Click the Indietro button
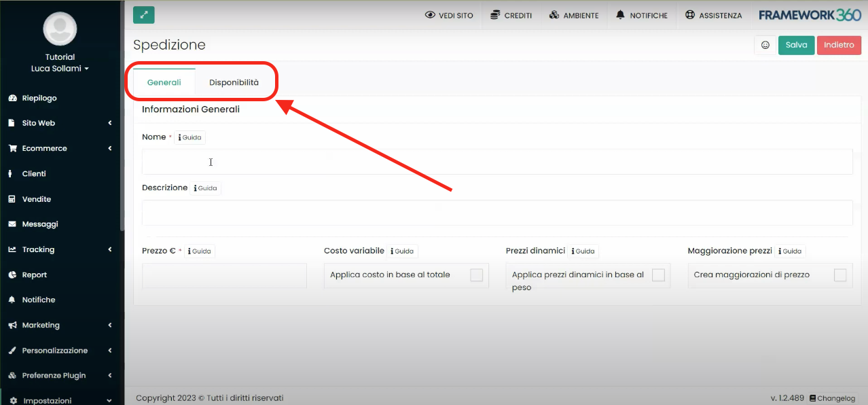868x405 pixels. [x=839, y=45]
